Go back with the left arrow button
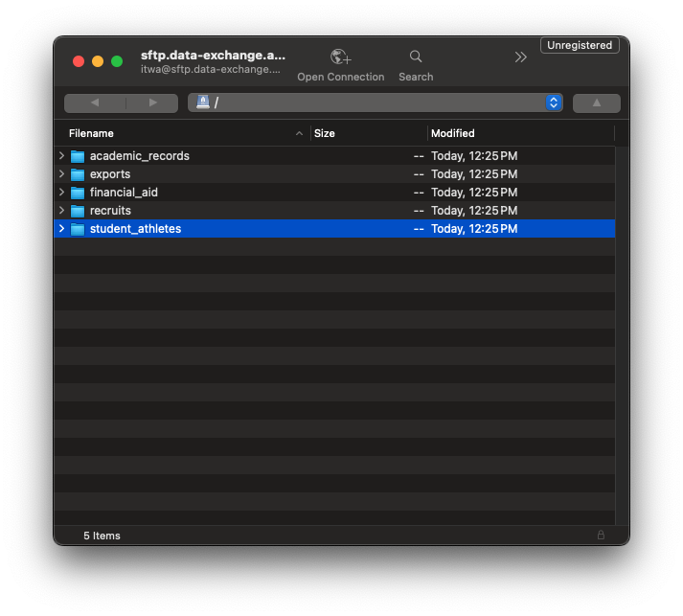Viewport: 683px width, 616px height. 95,103
